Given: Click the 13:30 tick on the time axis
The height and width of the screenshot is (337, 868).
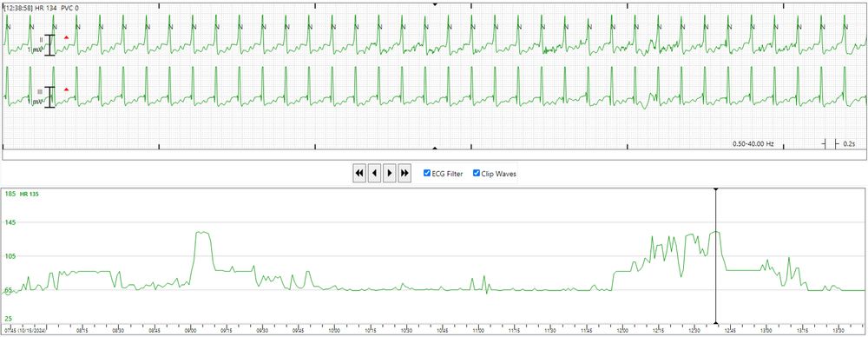Looking at the screenshot, I should 838,330.
